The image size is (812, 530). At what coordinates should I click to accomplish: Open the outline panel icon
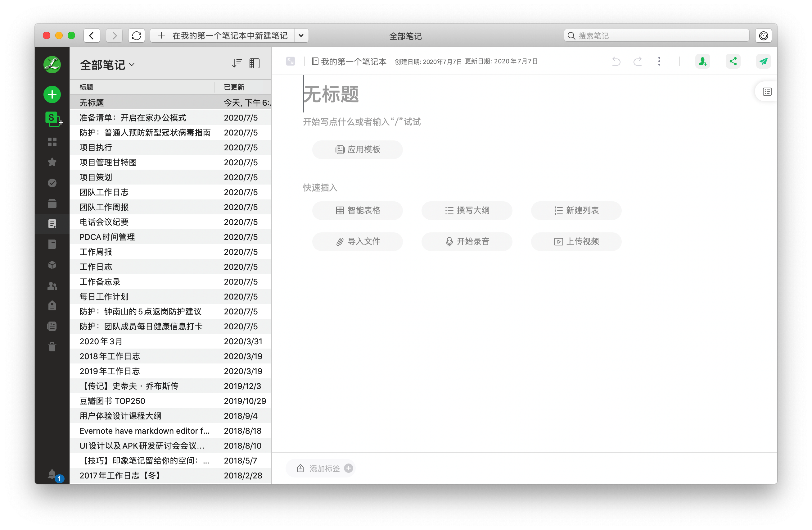(x=767, y=92)
